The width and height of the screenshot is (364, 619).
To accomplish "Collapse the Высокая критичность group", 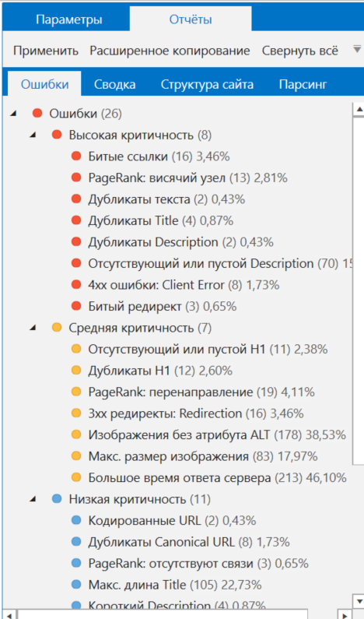I will [x=33, y=135].
